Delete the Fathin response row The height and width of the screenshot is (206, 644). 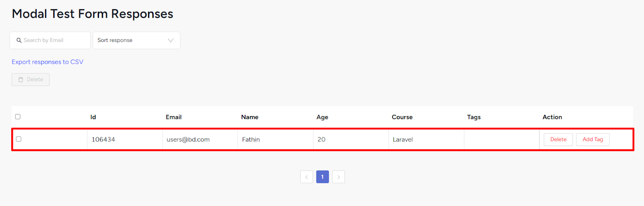pyautogui.click(x=558, y=139)
